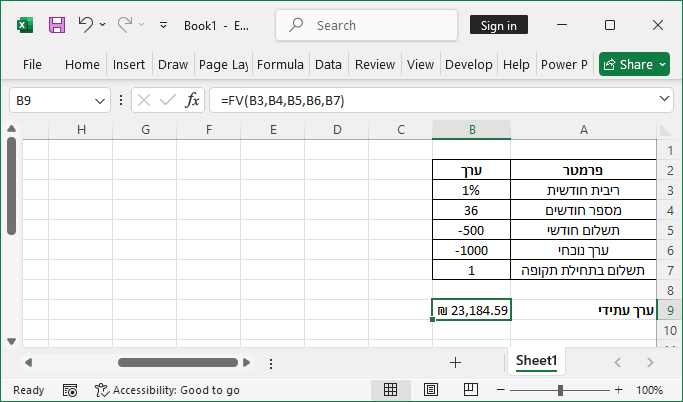Expand the Name Box dropdown
Image resolution: width=683 pixels, height=402 pixels.
pyautogui.click(x=100, y=100)
